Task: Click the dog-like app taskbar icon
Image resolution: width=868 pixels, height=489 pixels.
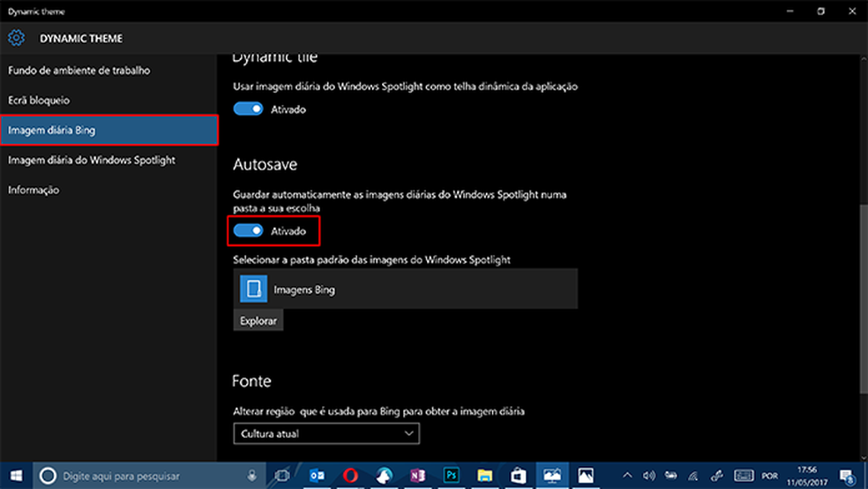Action: (x=385, y=476)
